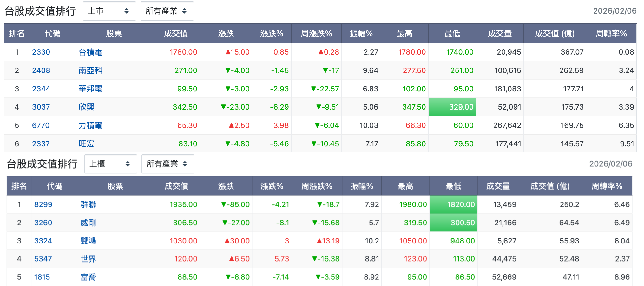Open the 欣興 stock link
644x286 pixels.
(x=86, y=107)
